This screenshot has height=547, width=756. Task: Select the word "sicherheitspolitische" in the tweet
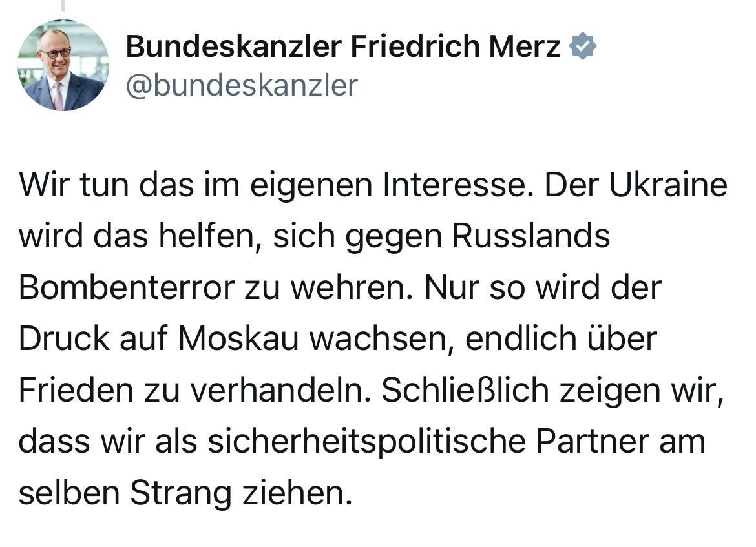[366, 442]
